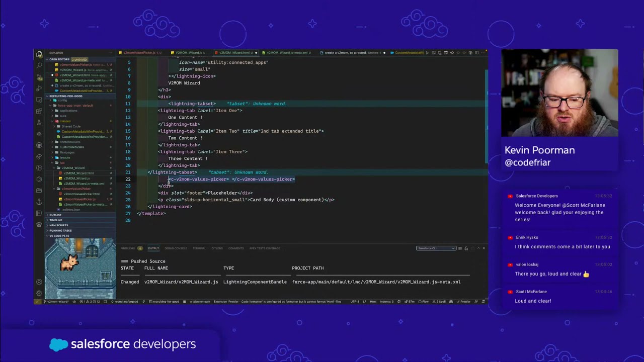Open the anchor icon view in activity bar
Screen dimensions: 644x362
(x=39, y=202)
